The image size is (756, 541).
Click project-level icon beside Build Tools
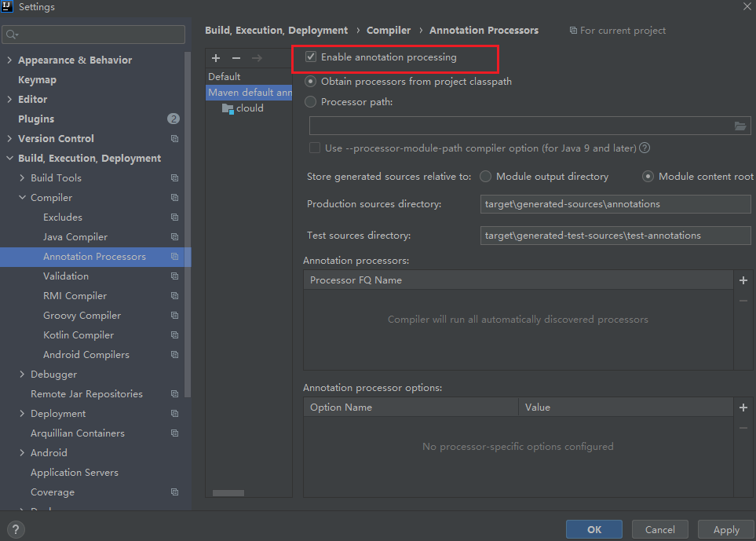(174, 178)
